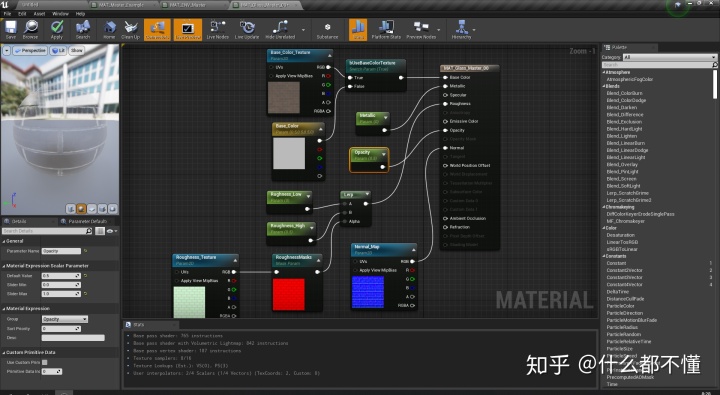Open the Preview Nodes dropdown arrow

439,30
